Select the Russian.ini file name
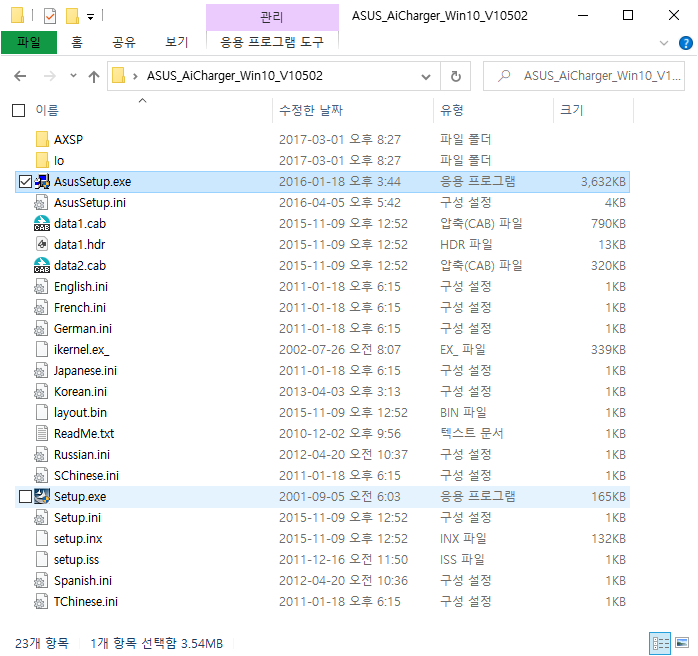Screen dimensions: 698x656 (82, 454)
